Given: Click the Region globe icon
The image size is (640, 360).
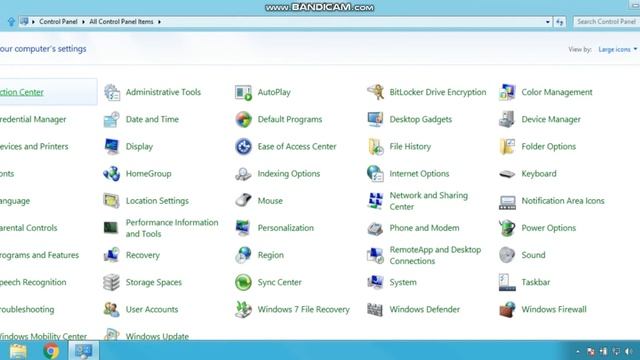Looking at the screenshot, I should [x=243, y=255].
